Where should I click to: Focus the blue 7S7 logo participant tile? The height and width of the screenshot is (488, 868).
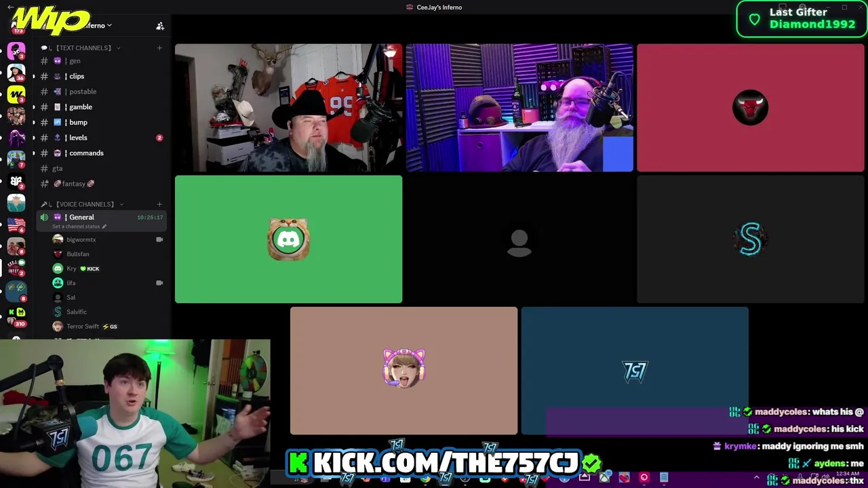point(635,371)
